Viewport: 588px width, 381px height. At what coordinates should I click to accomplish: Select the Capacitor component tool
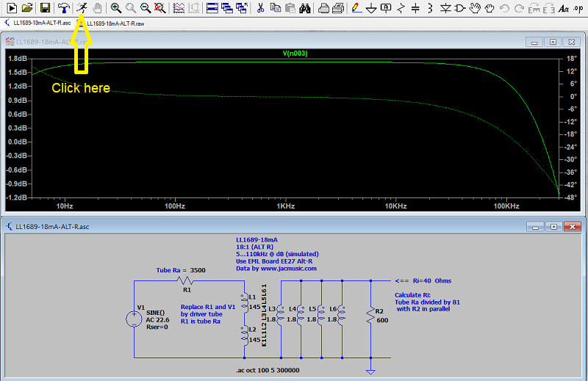tap(416, 8)
